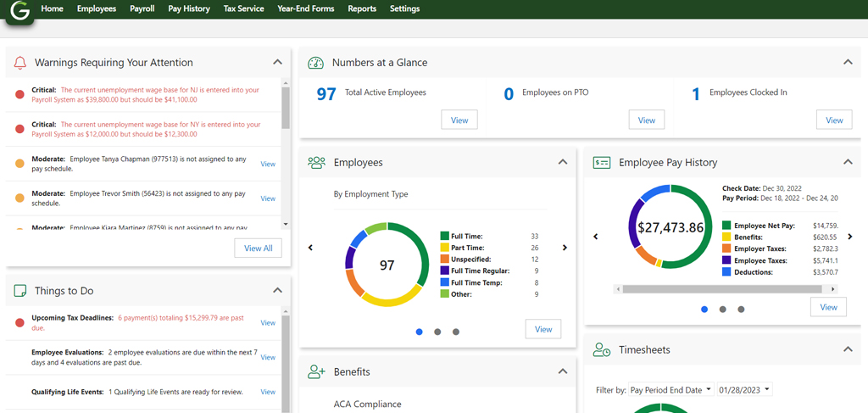Click the Numbers at a Glance gauge icon
868x413 pixels.
[x=316, y=63]
